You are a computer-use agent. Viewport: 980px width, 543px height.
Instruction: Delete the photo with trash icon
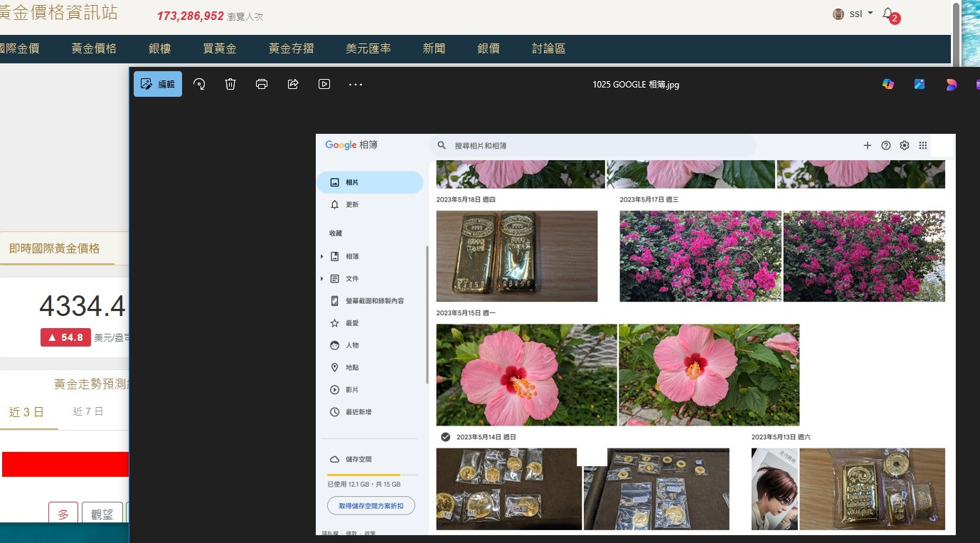coord(230,84)
